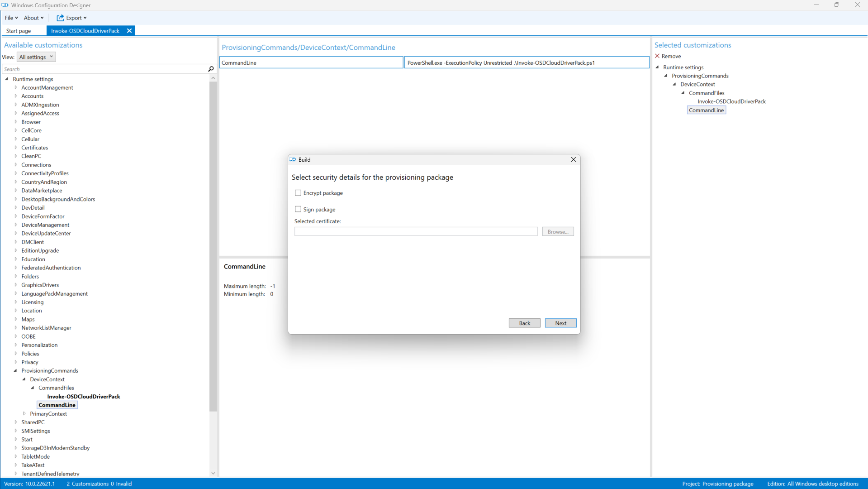868x489 pixels.
Task: Open the View All settings dropdown
Action: pos(36,57)
